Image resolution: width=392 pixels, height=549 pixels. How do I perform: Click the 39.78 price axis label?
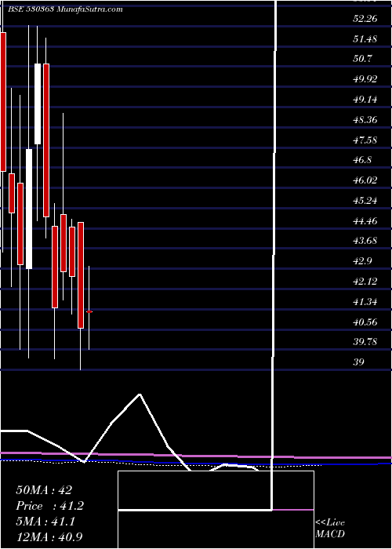365,342
